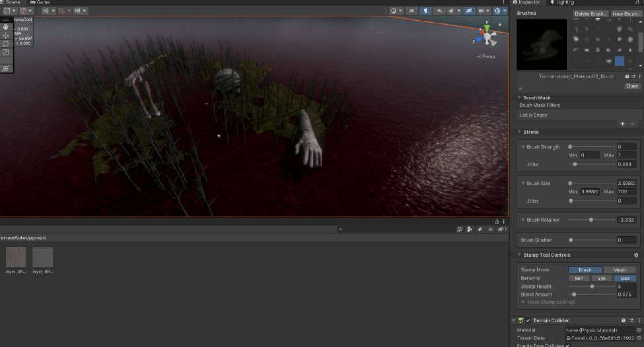The width and height of the screenshot is (644, 347).
Task: Click the grid visibility icon
Action: [x=46, y=11]
